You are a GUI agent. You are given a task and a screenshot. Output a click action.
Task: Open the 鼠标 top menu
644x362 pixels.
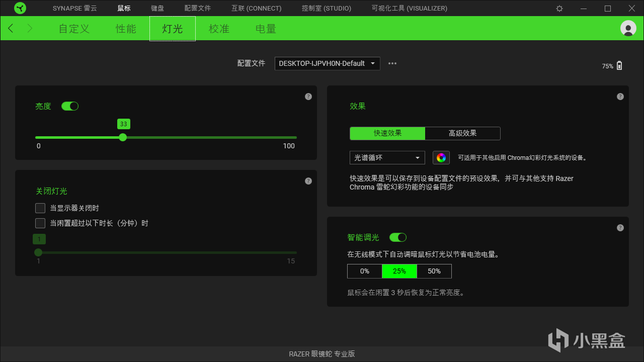point(124,9)
